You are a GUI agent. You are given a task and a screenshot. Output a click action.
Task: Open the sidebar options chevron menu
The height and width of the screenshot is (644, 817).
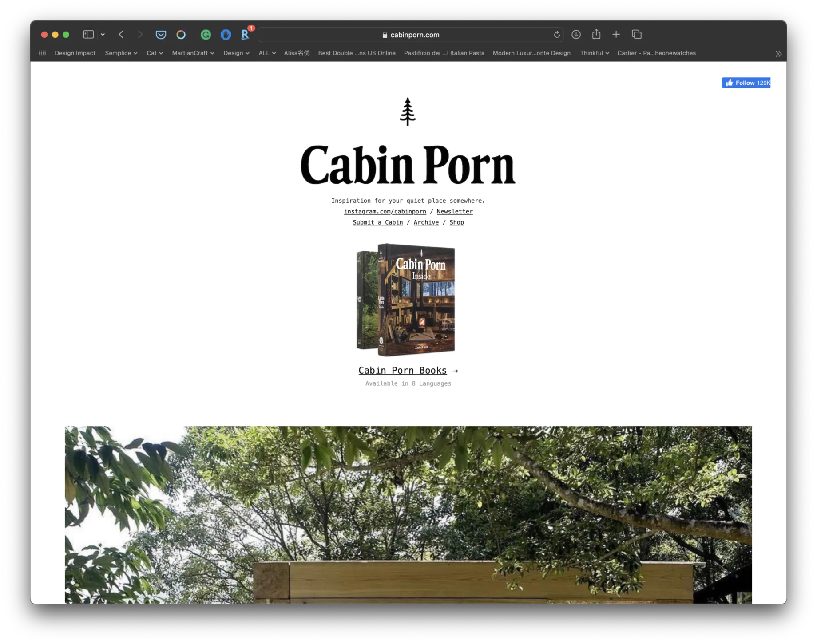[x=103, y=34]
